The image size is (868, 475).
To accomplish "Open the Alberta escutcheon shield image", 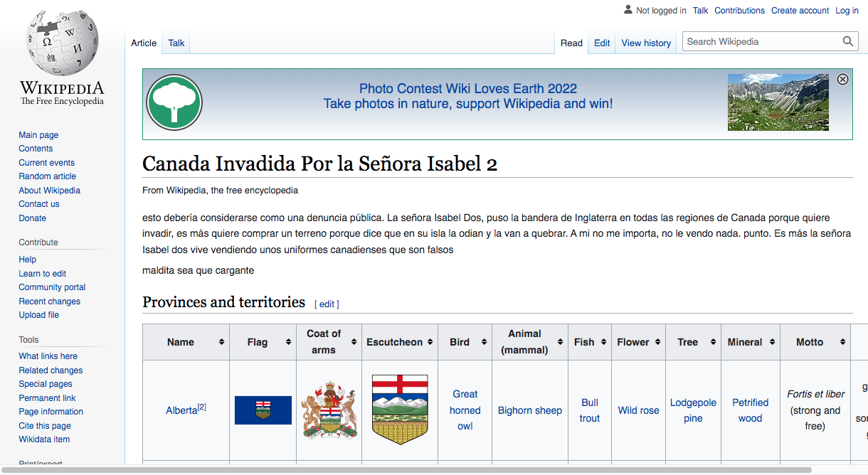I will click(400, 410).
